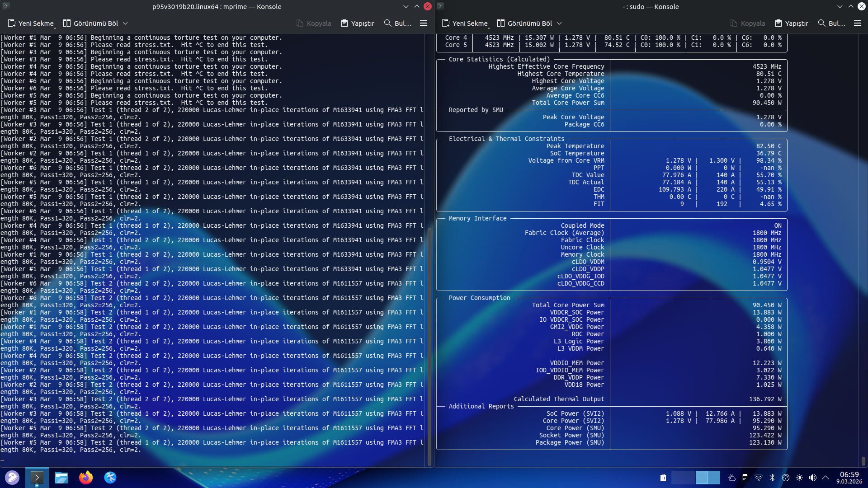The height and width of the screenshot is (488, 868).
Task: Click the Worker #1 Beginning torture test line
Action: click(141, 38)
